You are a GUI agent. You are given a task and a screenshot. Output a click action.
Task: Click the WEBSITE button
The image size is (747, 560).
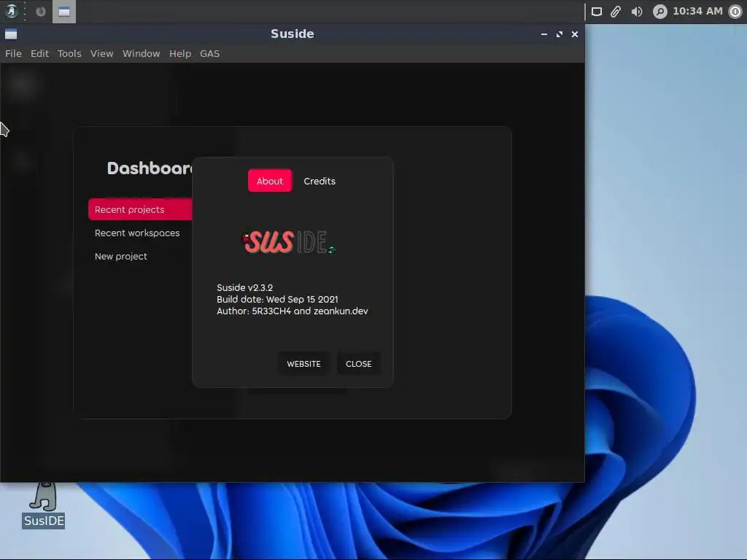(303, 364)
